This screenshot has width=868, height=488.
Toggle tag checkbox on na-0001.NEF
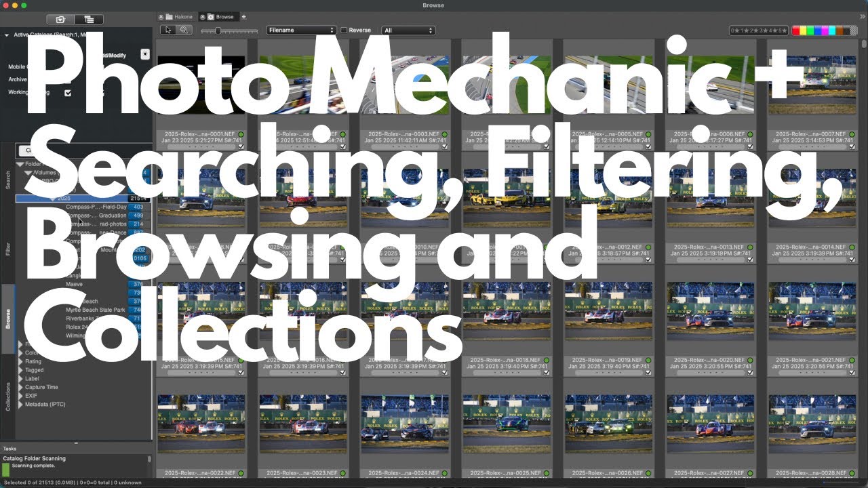point(241,146)
